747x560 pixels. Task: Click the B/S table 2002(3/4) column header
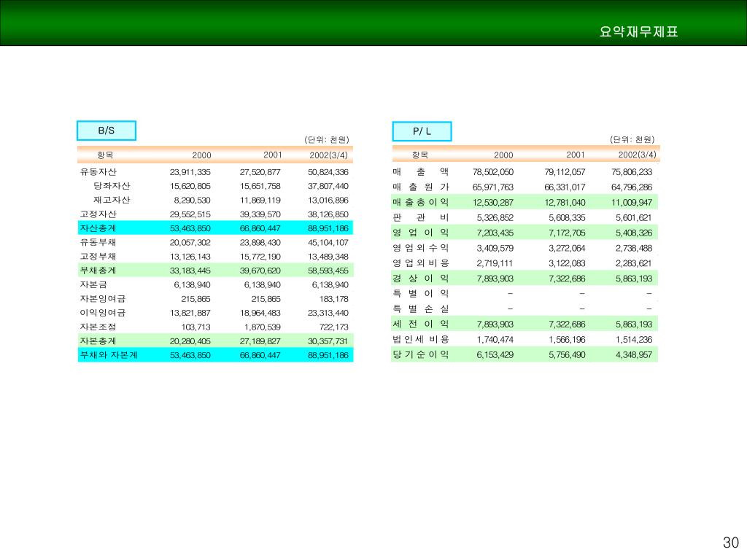tap(328, 155)
